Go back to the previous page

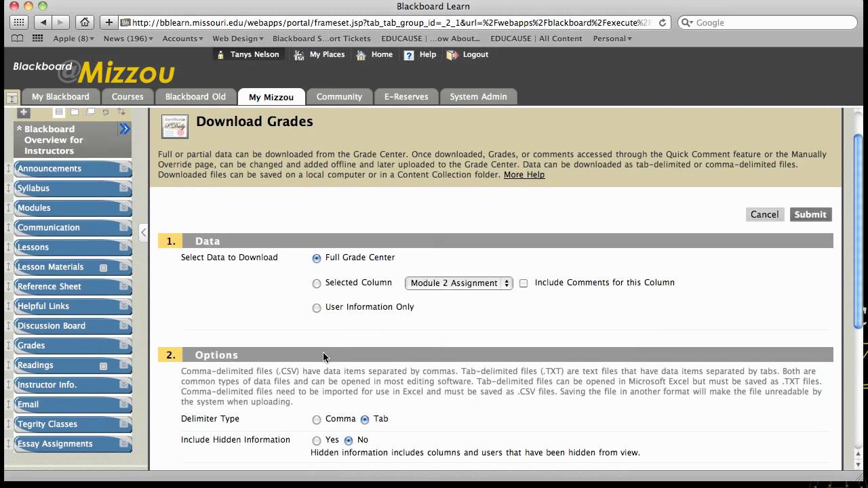(42, 22)
